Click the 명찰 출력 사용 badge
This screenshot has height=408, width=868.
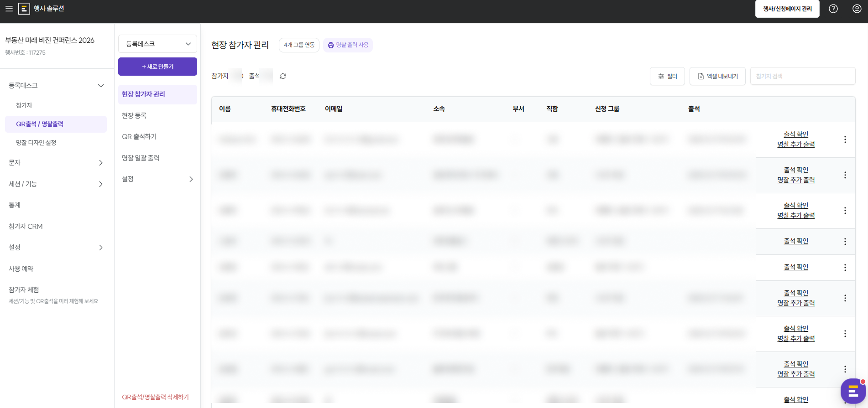pos(348,45)
